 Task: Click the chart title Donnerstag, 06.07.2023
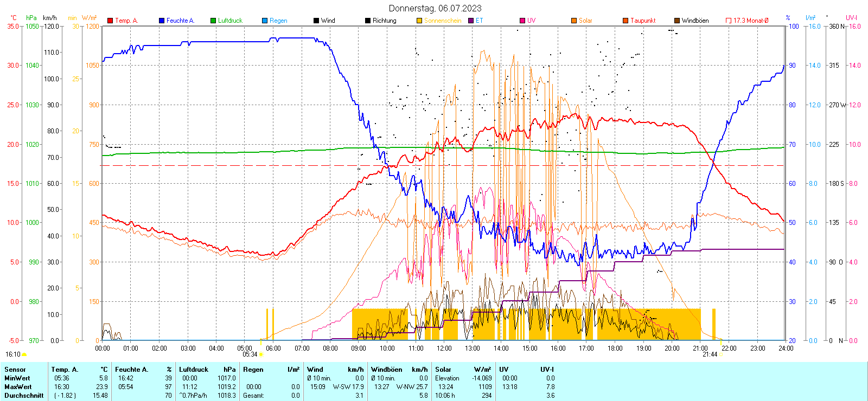pos(435,8)
